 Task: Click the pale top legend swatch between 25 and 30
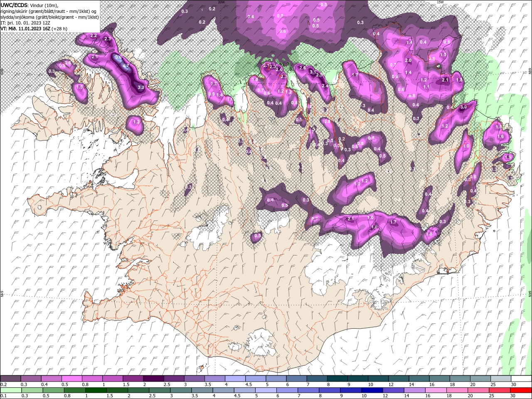coord(501,378)
